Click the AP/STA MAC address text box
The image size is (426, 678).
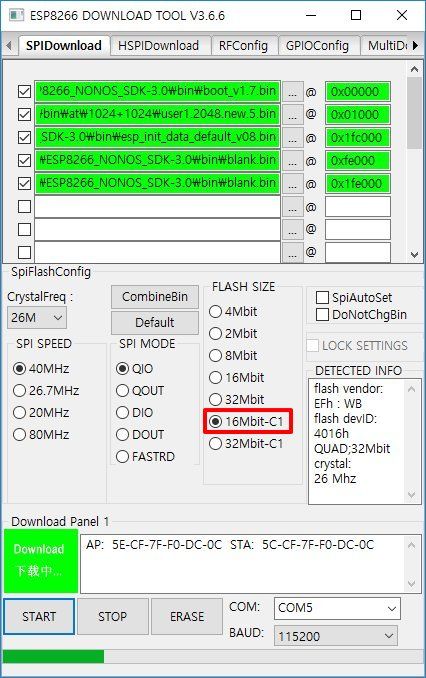(251, 564)
